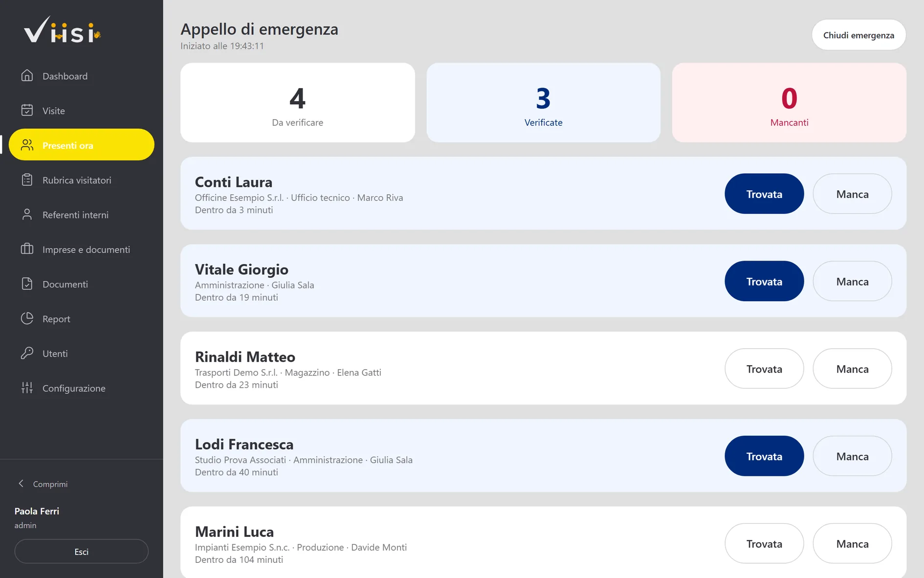Click the Referenti interni person icon

point(27,215)
